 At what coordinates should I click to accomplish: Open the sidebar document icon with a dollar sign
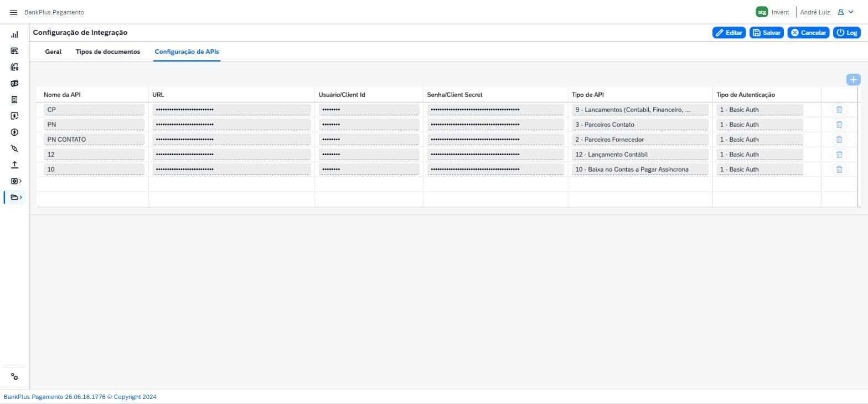[14, 67]
